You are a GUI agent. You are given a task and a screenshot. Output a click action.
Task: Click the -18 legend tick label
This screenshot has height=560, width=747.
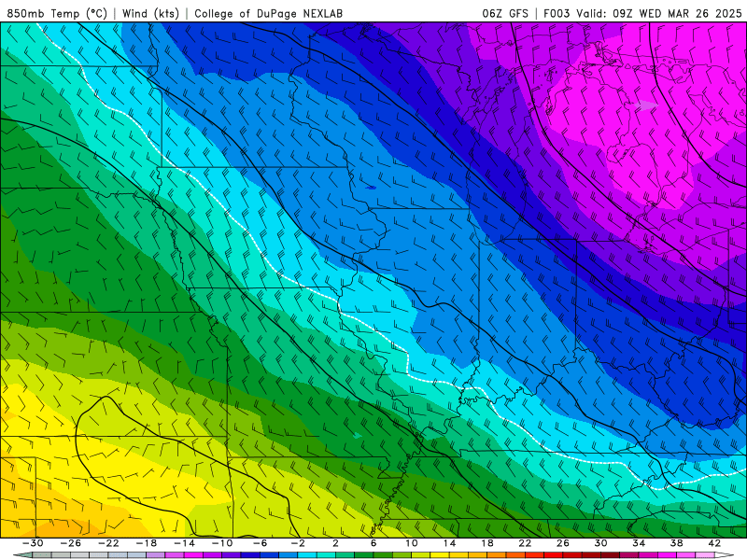tap(147, 543)
